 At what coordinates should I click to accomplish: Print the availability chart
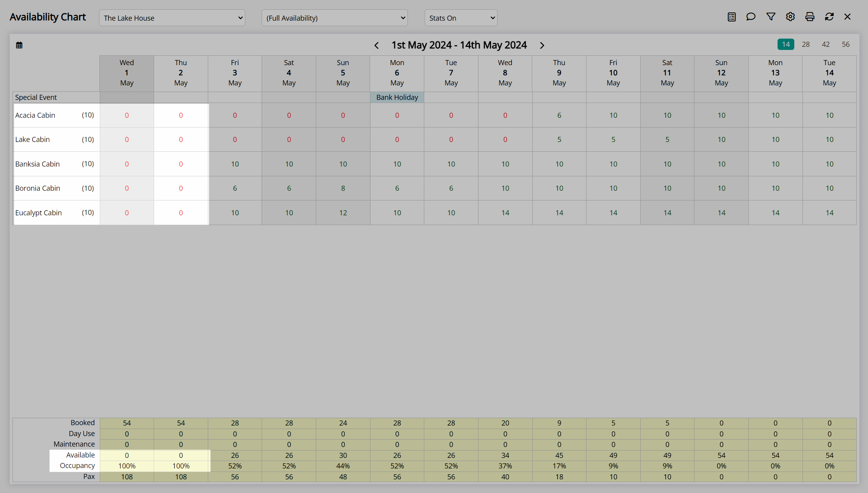[x=810, y=17]
